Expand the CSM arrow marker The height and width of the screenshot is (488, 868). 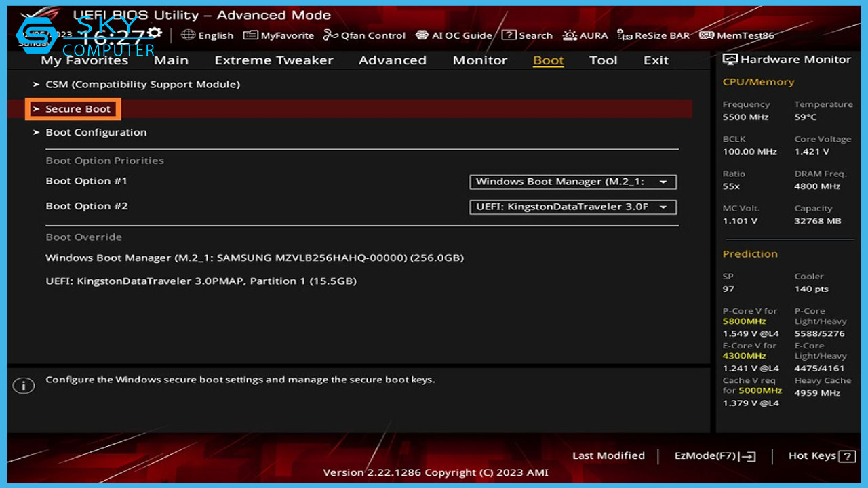coord(36,85)
